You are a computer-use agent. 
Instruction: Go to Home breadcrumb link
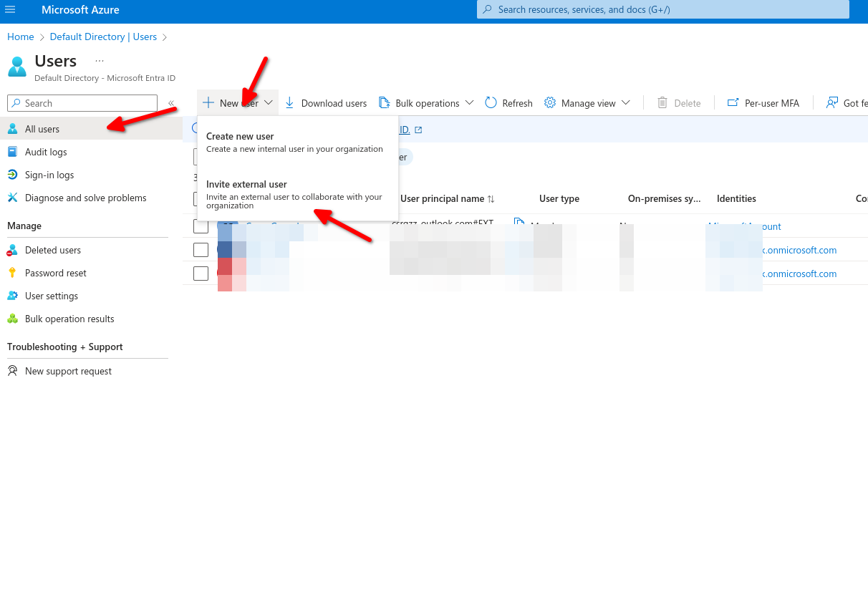[21, 37]
